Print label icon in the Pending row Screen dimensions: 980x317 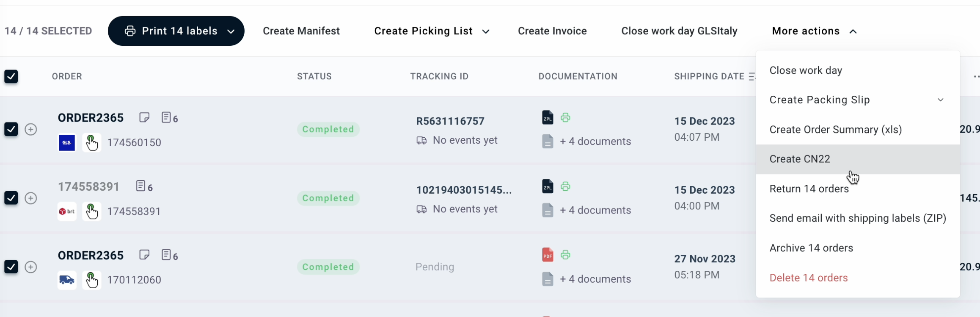pyautogui.click(x=566, y=255)
